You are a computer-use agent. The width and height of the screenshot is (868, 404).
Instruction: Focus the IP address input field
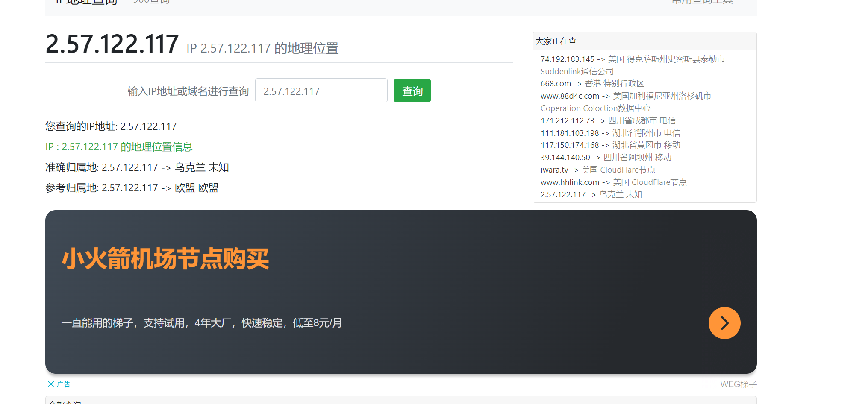[x=321, y=91]
